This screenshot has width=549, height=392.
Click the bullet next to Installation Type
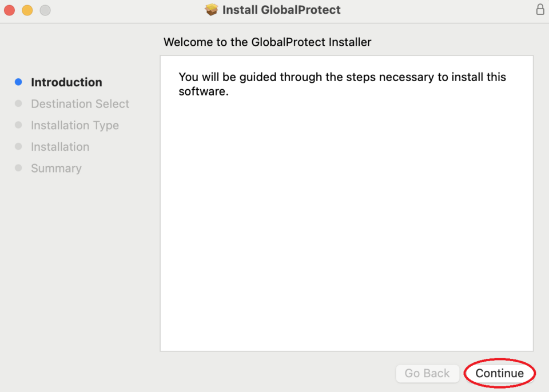18,125
